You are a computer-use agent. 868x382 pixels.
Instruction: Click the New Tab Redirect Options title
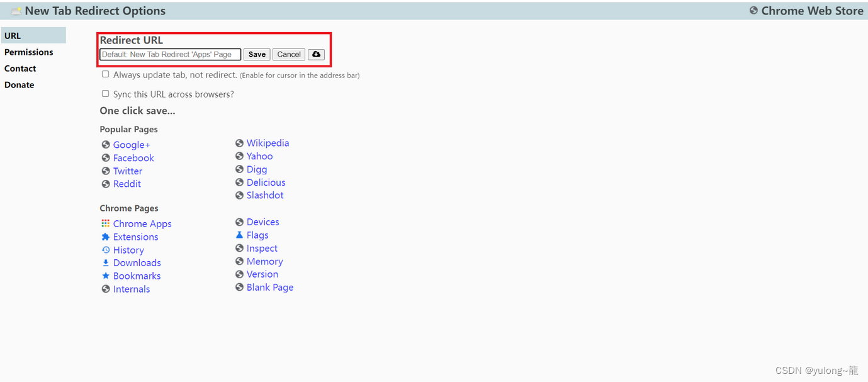(x=95, y=11)
